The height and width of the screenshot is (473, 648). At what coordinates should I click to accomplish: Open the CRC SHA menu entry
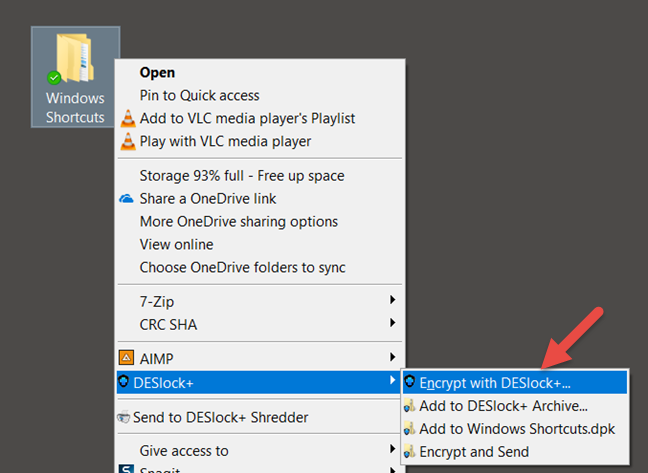click(260, 325)
